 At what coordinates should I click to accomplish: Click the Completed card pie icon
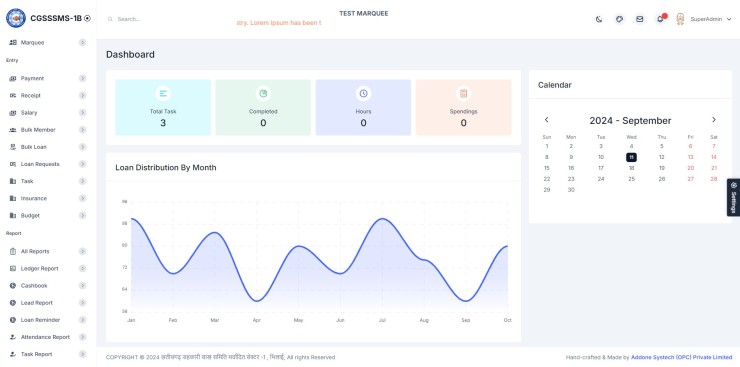click(x=263, y=93)
